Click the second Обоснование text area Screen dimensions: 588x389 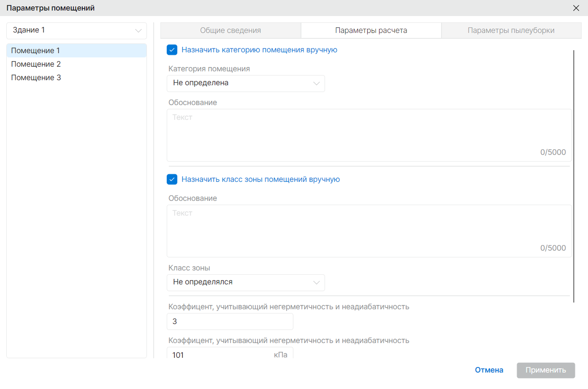[x=369, y=231]
